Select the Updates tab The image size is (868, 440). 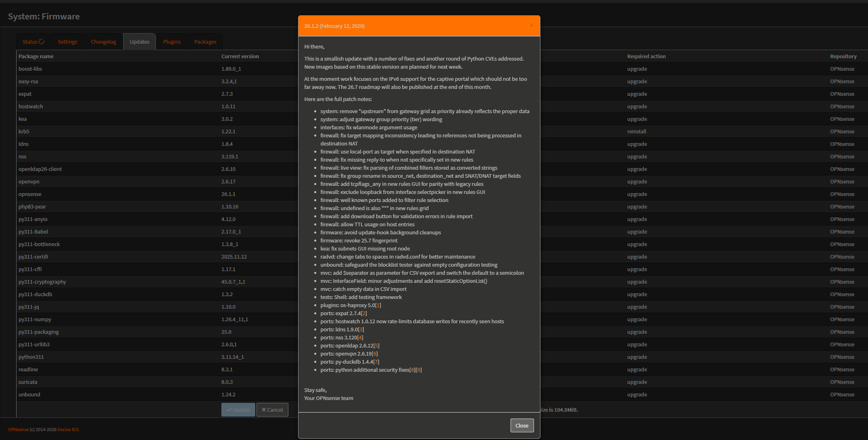(x=140, y=42)
